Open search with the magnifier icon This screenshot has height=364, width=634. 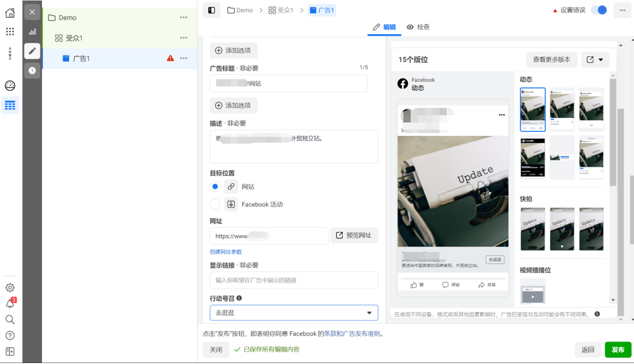coord(10,319)
